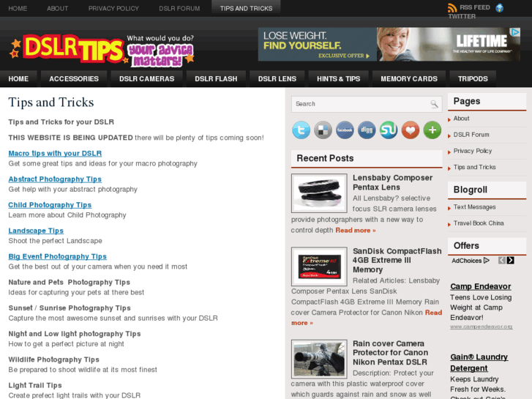The image size is (532, 399).
Task: Click Night and Low light photography Tips
Action: [x=75, y=334]
